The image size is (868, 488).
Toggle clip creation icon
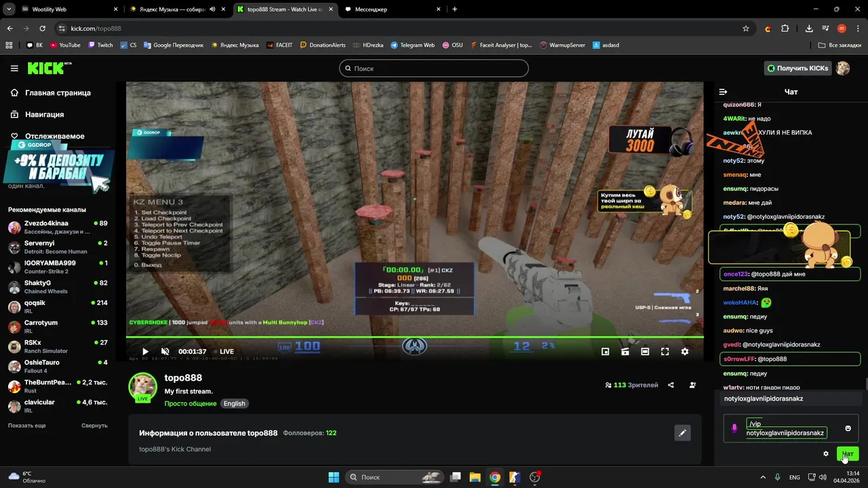(x=625, y=352)
